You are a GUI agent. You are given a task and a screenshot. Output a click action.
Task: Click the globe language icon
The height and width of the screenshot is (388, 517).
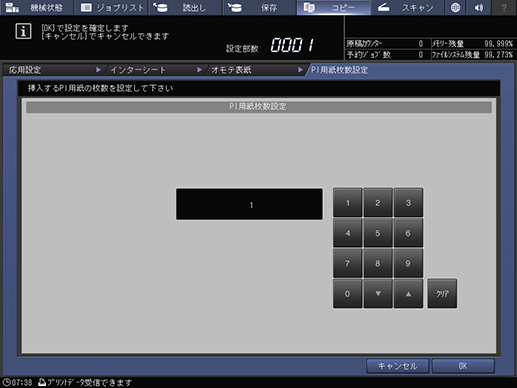pos(455,7)
